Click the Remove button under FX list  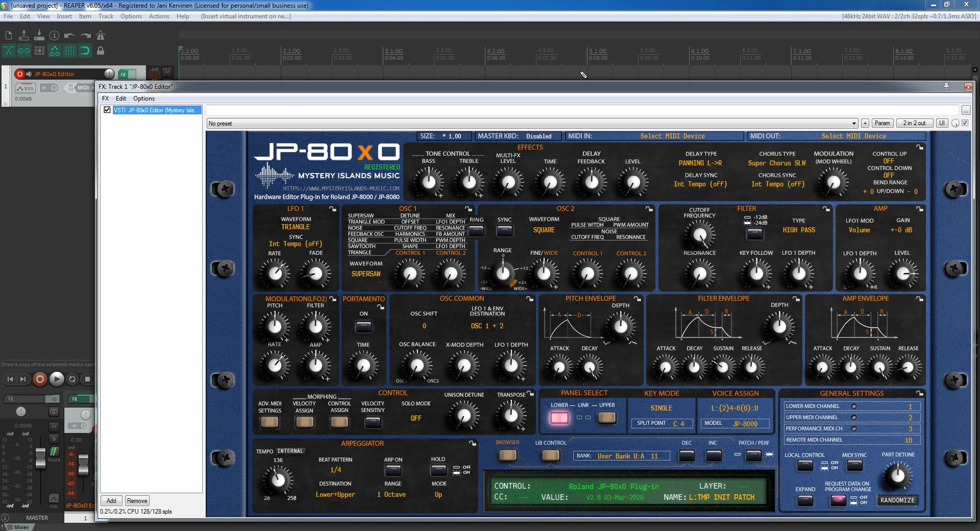tap(137, 501)
